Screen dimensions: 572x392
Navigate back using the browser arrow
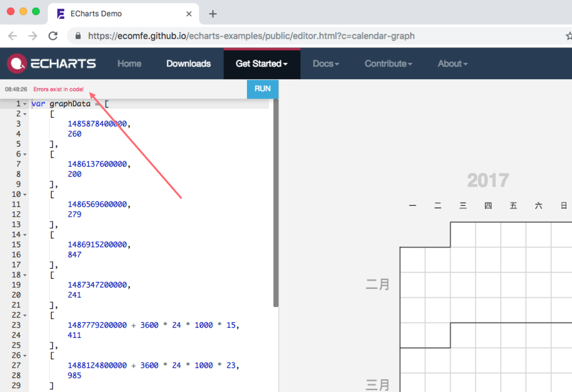click(x=13, y=36)
